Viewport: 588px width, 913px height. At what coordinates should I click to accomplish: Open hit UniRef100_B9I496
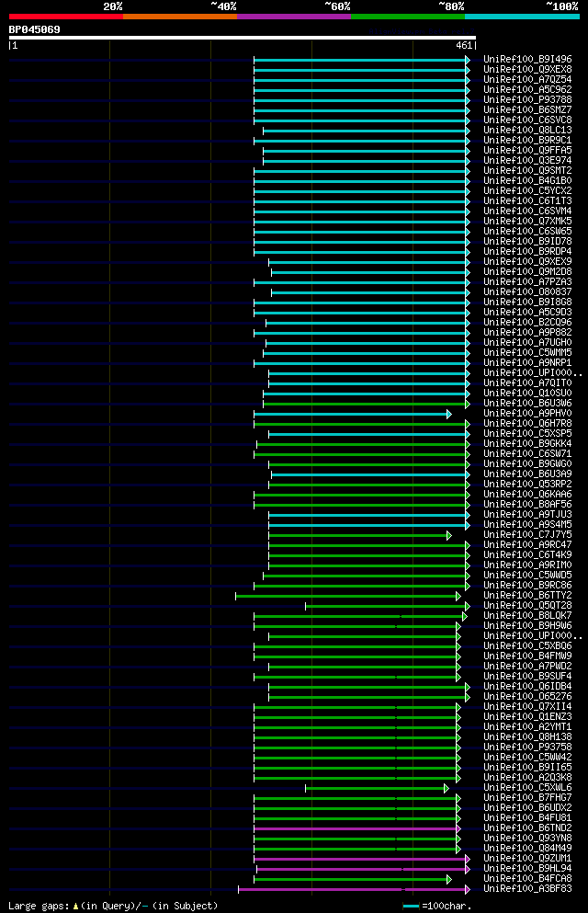[x=527, y=60]
